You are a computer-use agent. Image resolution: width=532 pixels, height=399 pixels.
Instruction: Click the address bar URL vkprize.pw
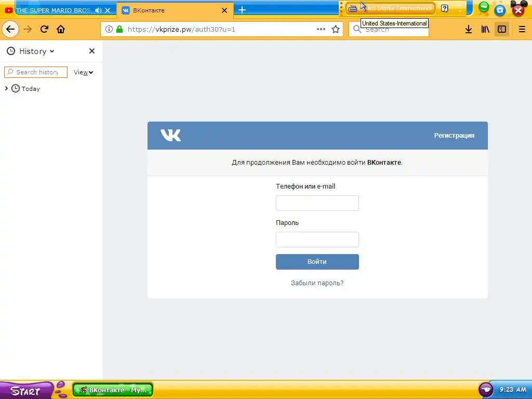(181, 29)
